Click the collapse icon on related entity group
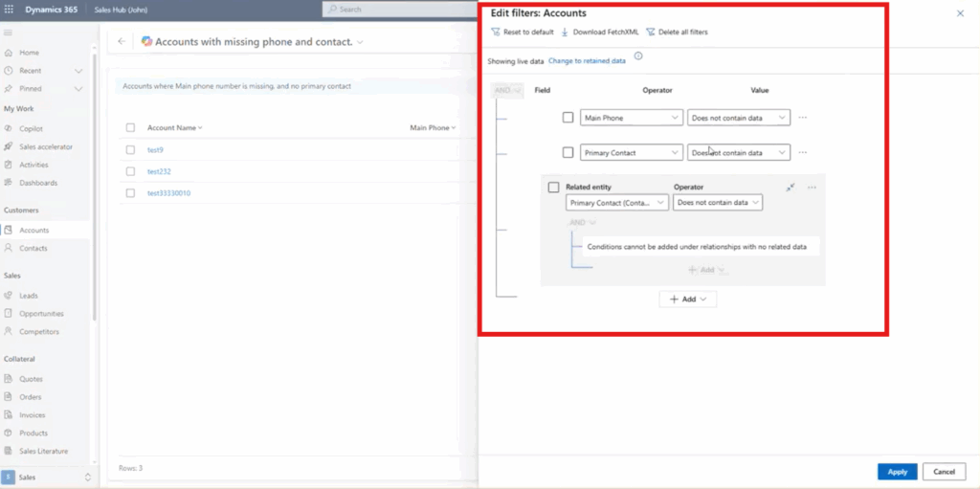Screen dimensions: 980x489 791,188
